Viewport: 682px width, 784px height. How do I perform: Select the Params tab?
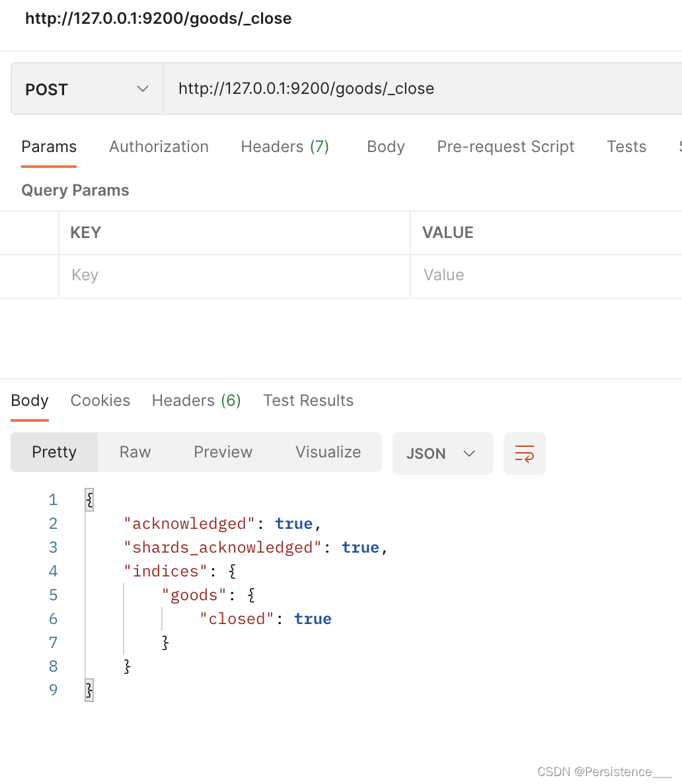click(x=49, y=147)
